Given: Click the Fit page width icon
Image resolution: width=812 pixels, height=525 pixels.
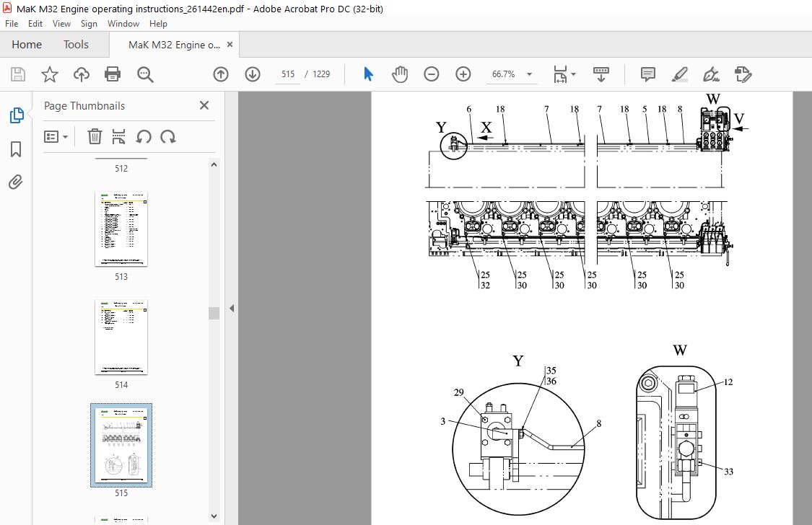Looking at the screenshot, I should point(560,74).
